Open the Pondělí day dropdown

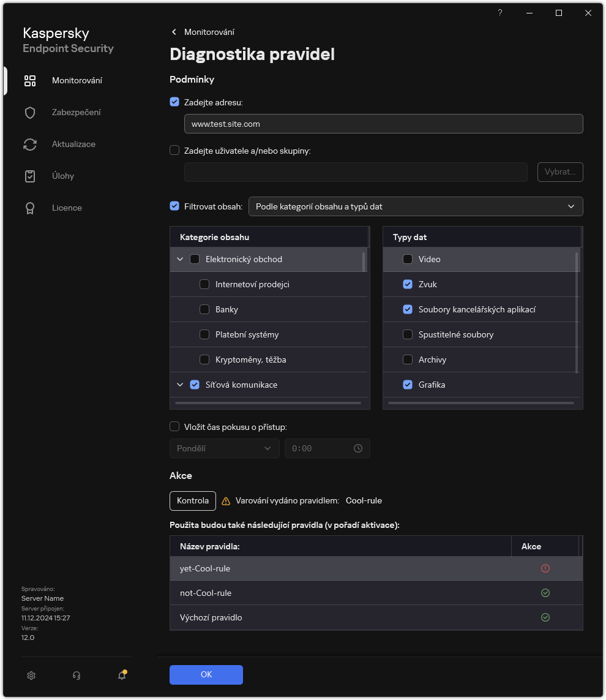point(224,448)
